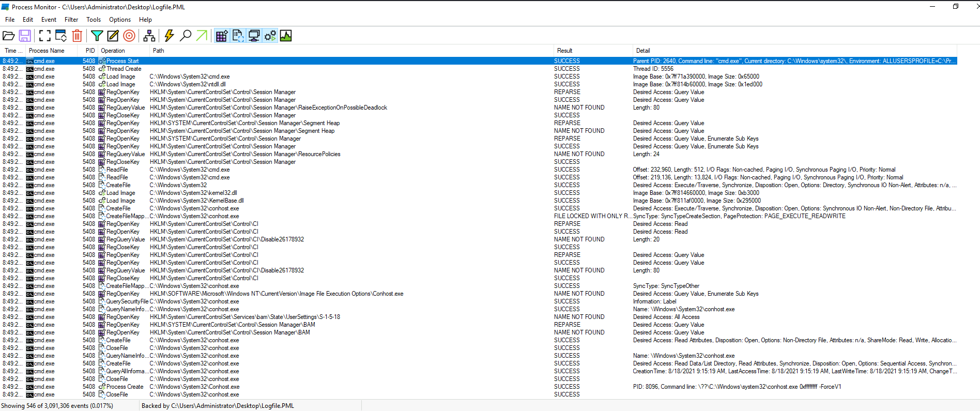
Task: Open the Options menu
Action: pyautogui.click(x=120, y=20)
